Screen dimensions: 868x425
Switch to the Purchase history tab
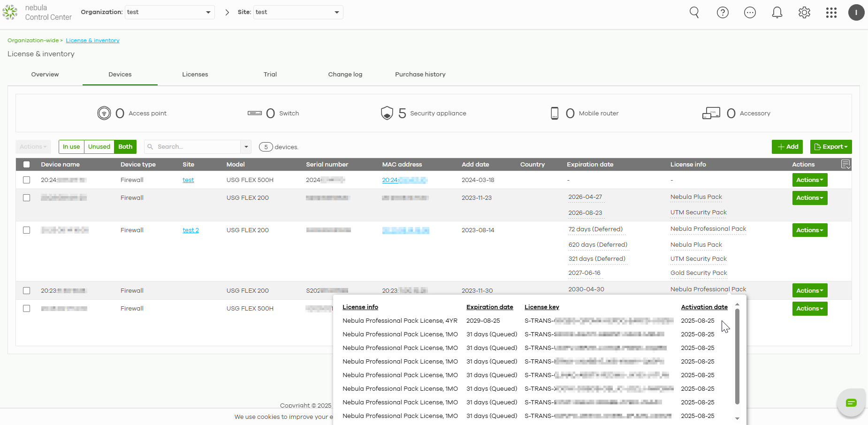coord(420,75)
